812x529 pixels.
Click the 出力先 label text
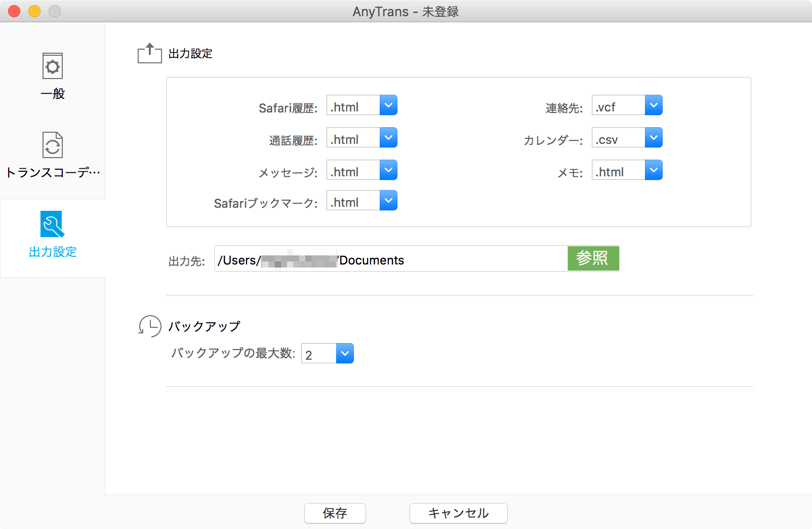point(187,261)
